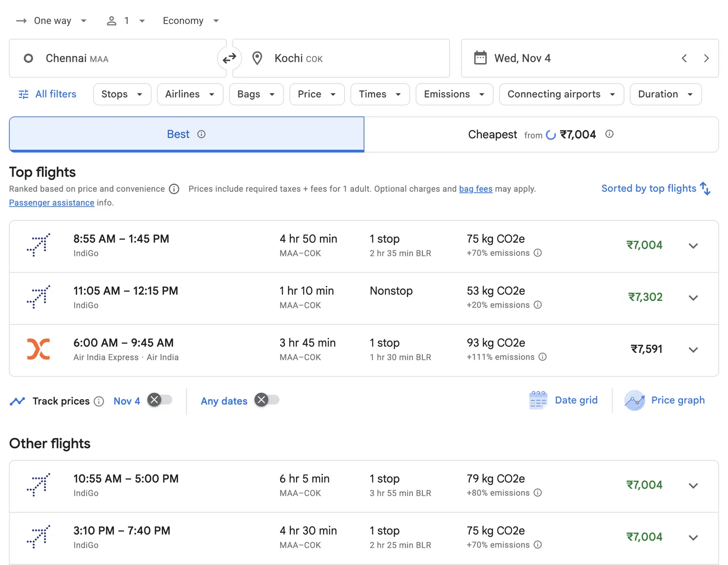Swap origin and destination airports
Viewport: 728px width, 565px height.
pyautogui.click(x=229, y=58)
